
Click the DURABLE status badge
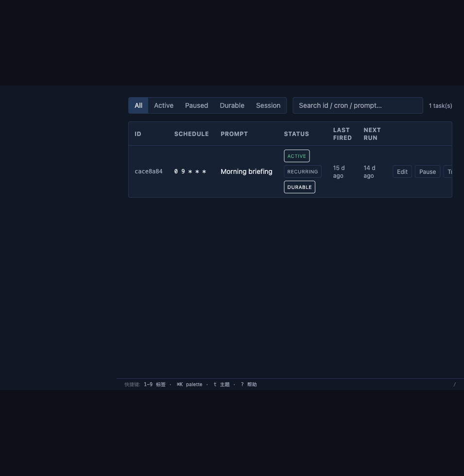click(299, 187)
